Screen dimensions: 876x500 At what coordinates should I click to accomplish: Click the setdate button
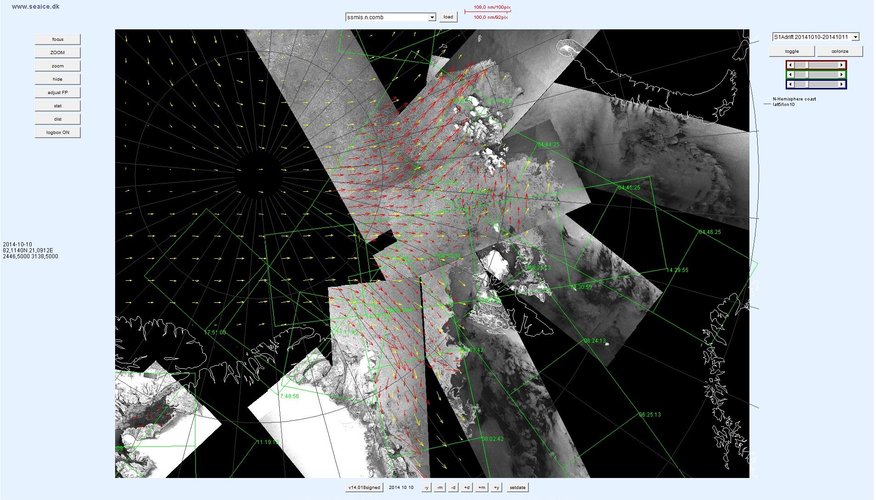click(x=517, y=488)
